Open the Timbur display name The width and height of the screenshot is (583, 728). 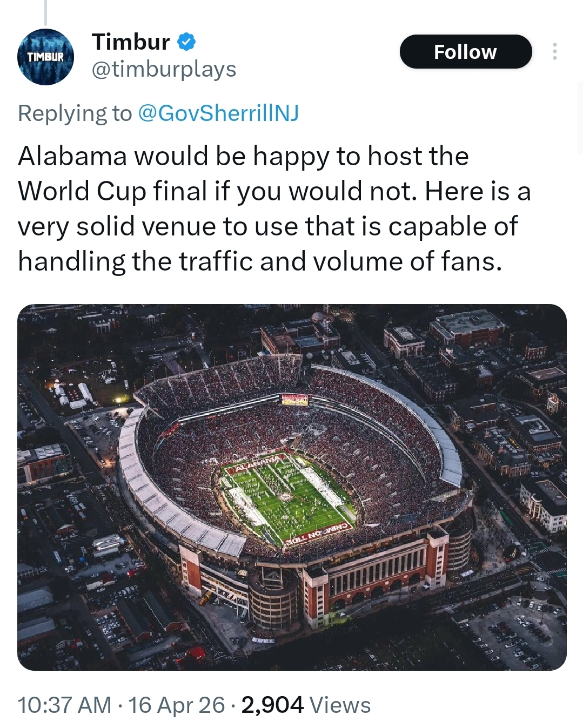coord(131,42)
